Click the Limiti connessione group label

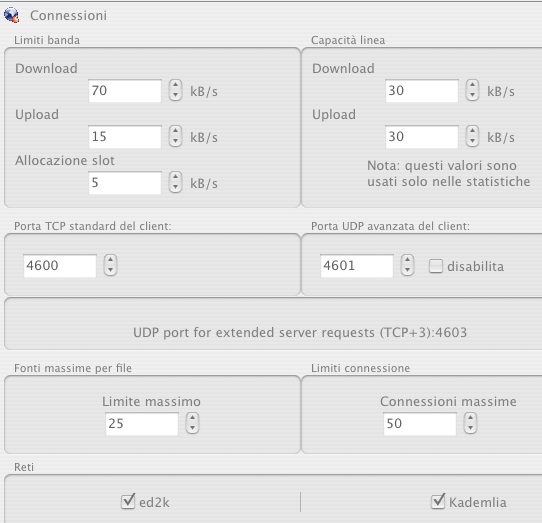pos(361,368)
